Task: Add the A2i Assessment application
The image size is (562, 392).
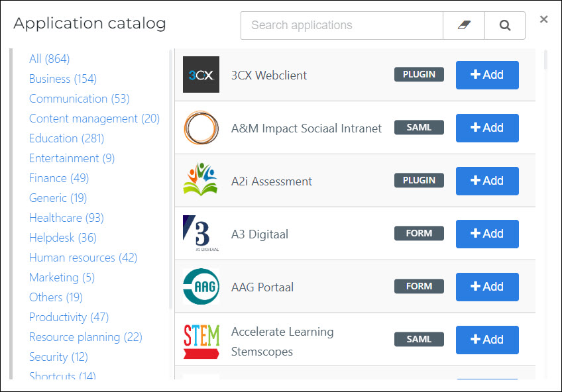Action: [487, 181]
